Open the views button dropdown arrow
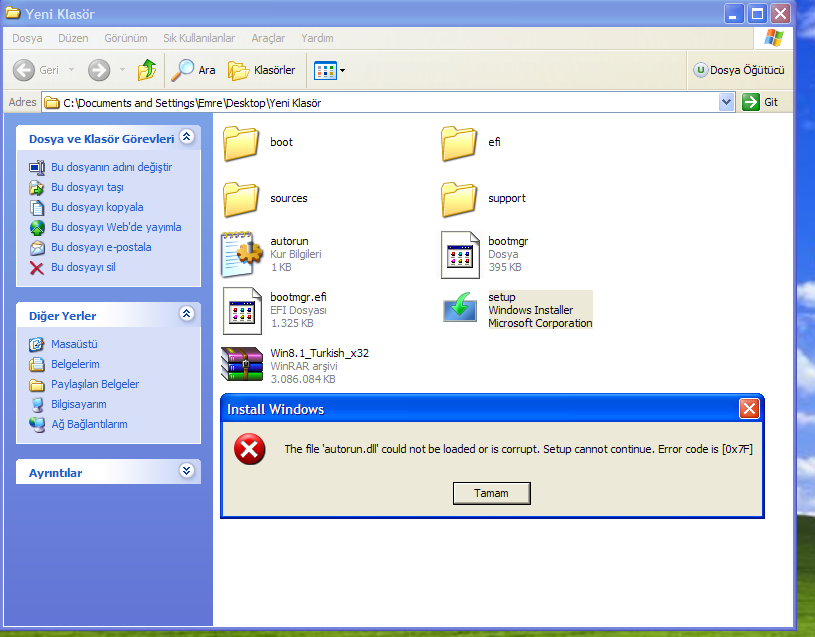815x637 pixels. click(x=343, y=71)
